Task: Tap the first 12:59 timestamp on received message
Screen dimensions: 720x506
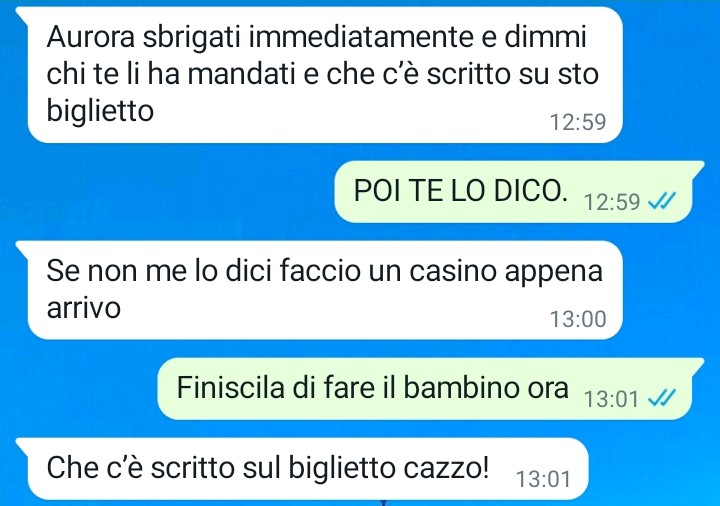Action: pyautogui.click(x=578, y=122)
